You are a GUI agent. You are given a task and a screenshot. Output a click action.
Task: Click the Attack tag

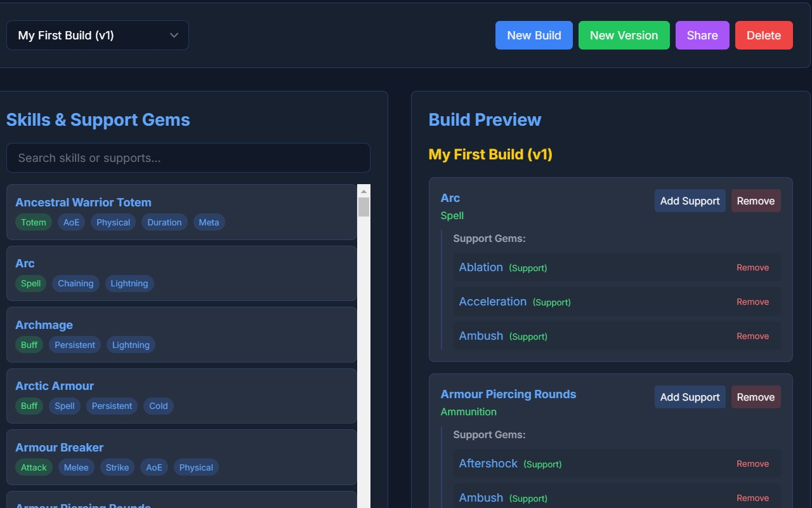tap(34, 467)
